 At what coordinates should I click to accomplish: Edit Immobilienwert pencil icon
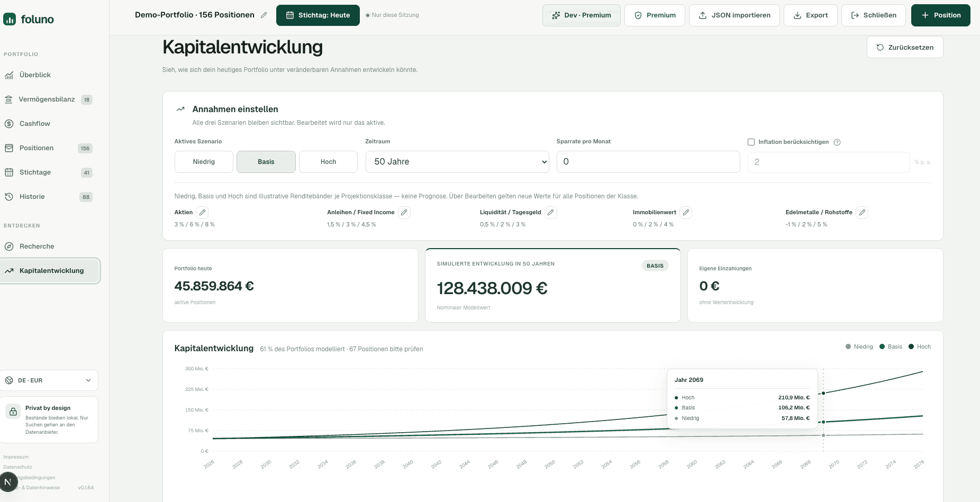point(686,213)
